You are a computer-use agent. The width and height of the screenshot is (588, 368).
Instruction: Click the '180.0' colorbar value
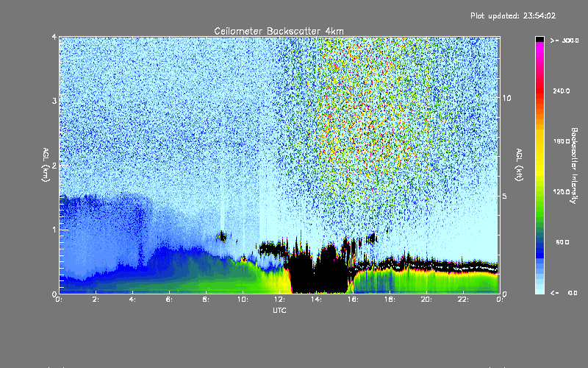coord(562,141)
